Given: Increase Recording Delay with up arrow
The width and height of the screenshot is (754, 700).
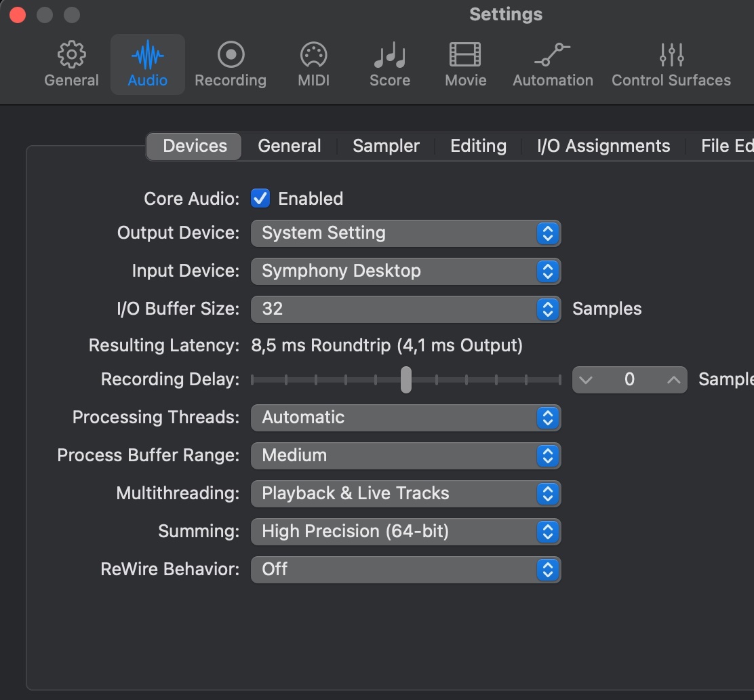Looking at the screenshot, I should pyautogui.click(x=673, y=380).
